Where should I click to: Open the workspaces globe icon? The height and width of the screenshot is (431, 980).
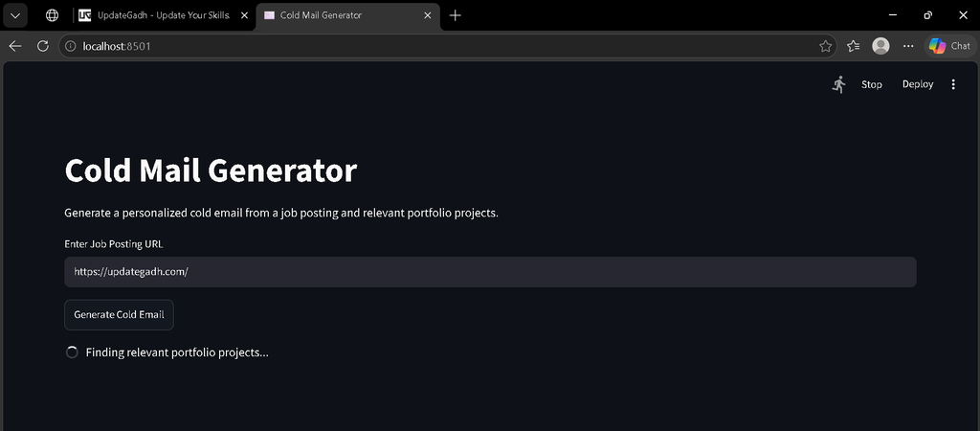53,15
